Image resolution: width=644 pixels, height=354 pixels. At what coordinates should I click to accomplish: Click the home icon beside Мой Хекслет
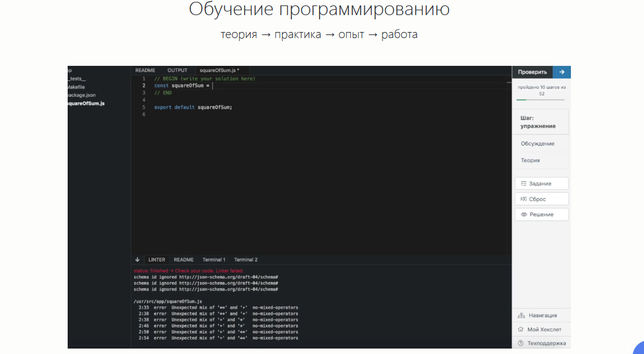pos(520,329)
